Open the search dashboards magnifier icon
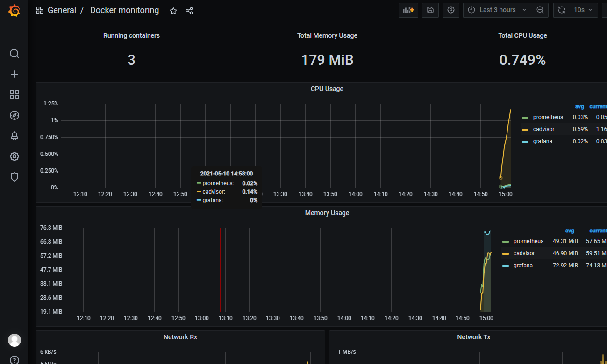 click(14, 54)
